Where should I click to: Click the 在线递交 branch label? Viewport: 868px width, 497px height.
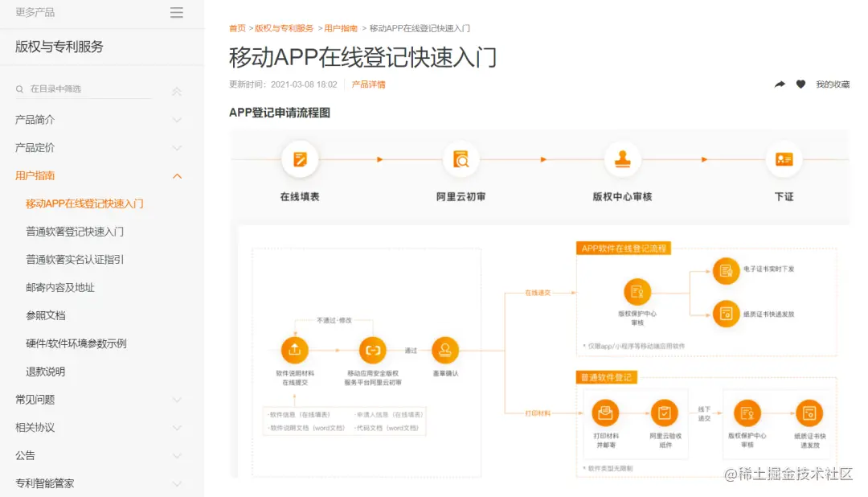point(538,293)
